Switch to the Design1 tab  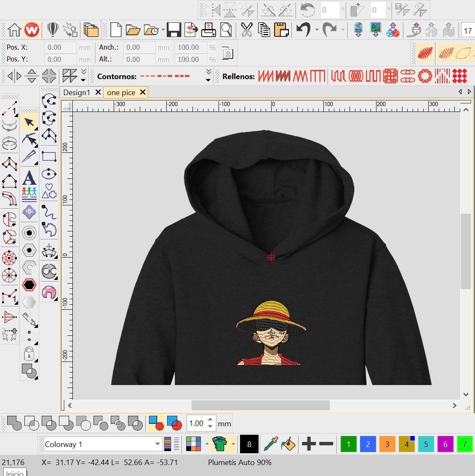coord(78,92)
